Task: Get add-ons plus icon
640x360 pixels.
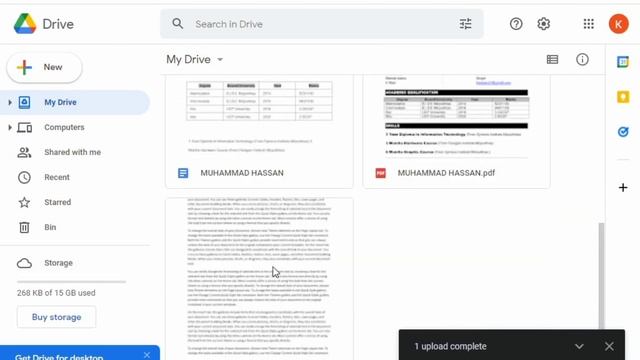Action: pos(623,187)
